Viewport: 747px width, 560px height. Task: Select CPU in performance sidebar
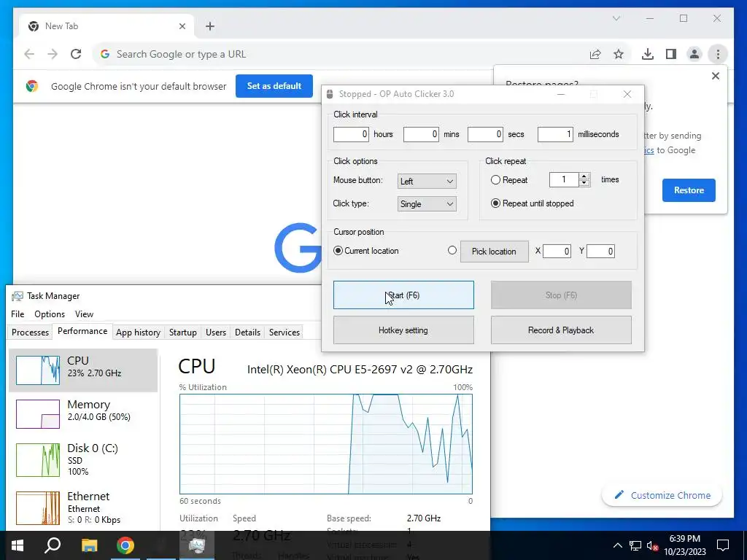[x=83, y=370]
